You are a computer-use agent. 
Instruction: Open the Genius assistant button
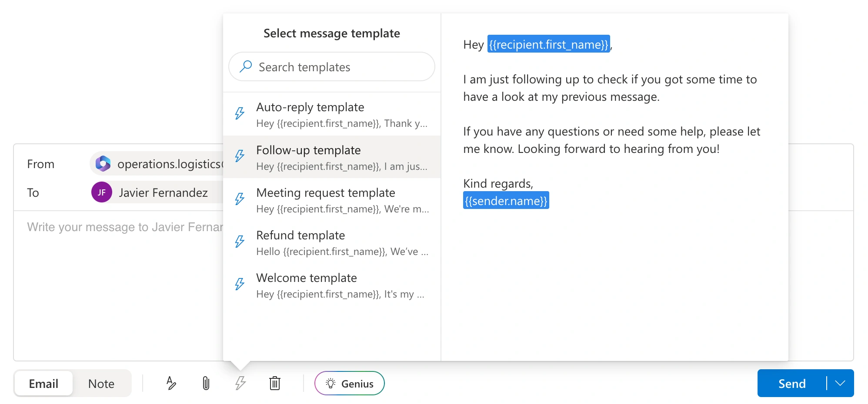pos(350,383)
